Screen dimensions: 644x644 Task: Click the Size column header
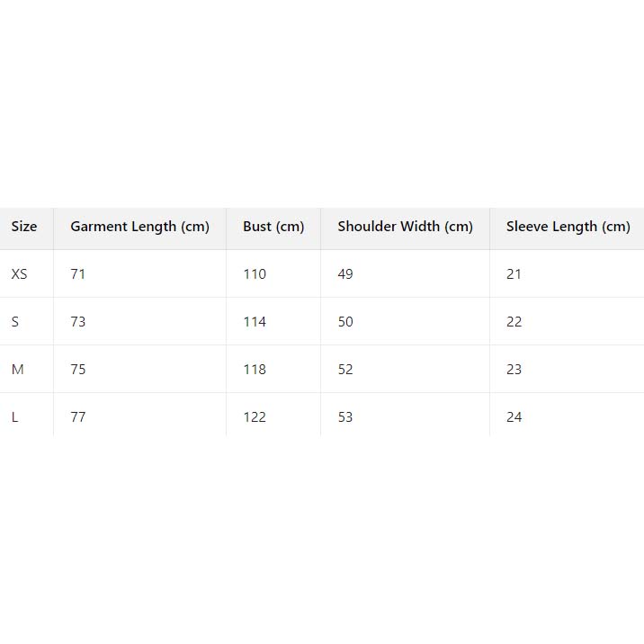pos(24,227)
